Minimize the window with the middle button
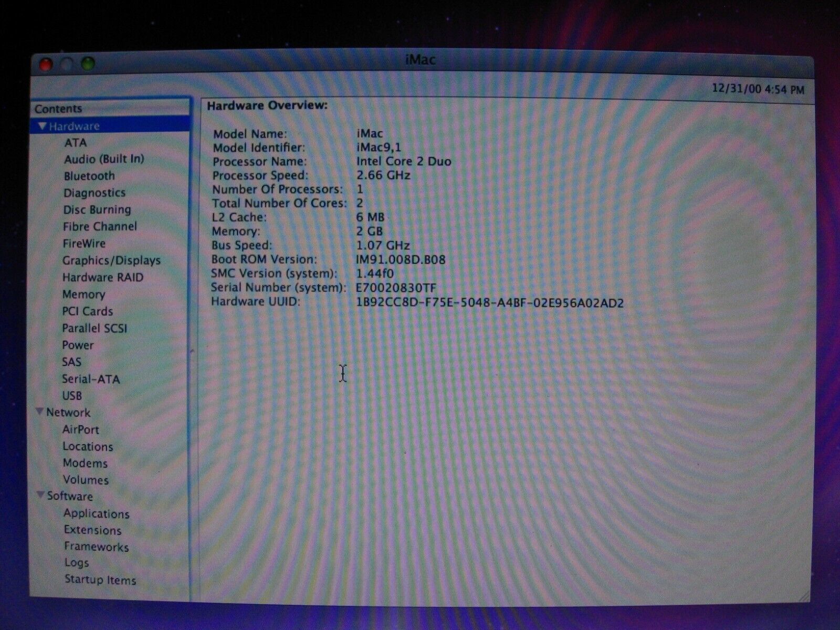This screenshot has height=630, width=840. (x=67, y=64)
